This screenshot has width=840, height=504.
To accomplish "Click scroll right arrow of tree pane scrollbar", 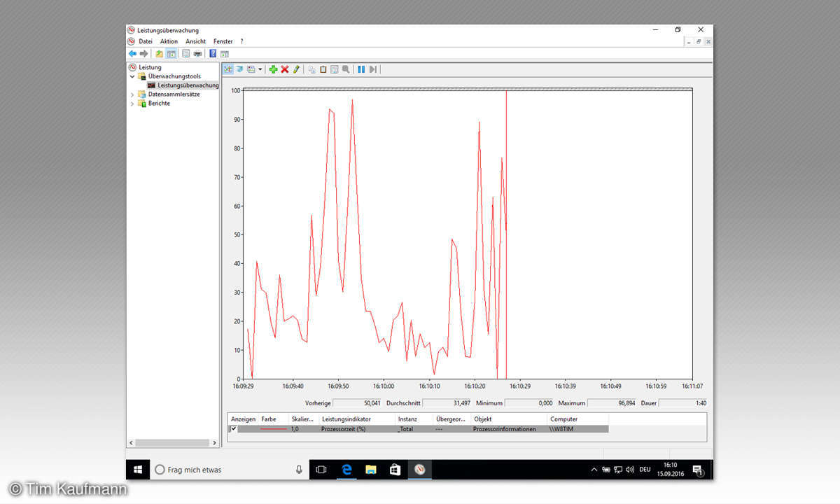I will tap(215, 443).
